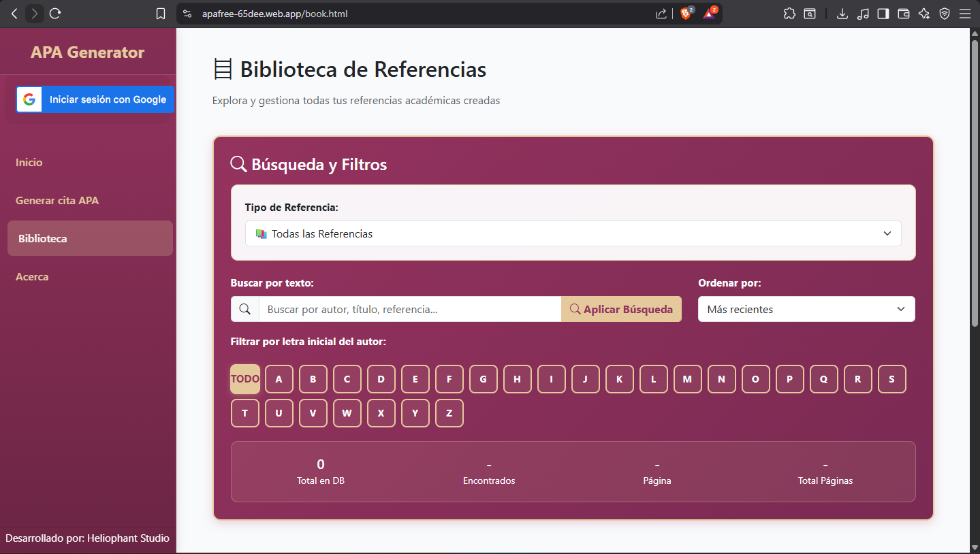Open the Brave wallet icon
The width and height of the screenshot is (980, 554).
click(x=904, y=14)
